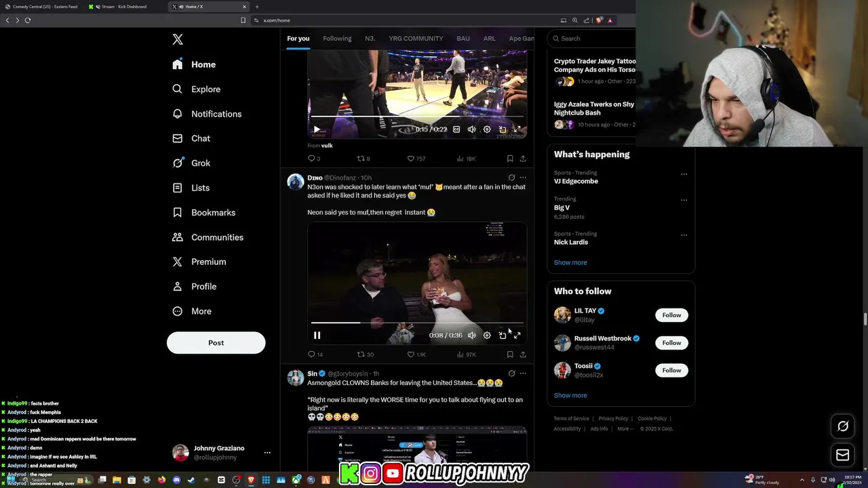Image resolution: width=868 pixels, height=488 pixels.
Task: Open more options on Dino post
Action: pyautogui.click(x=523, y=178)
